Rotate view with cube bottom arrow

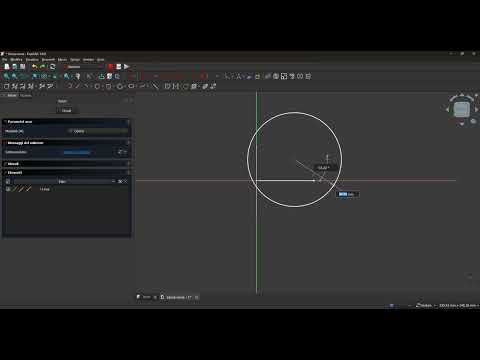[x=462, y=124]
